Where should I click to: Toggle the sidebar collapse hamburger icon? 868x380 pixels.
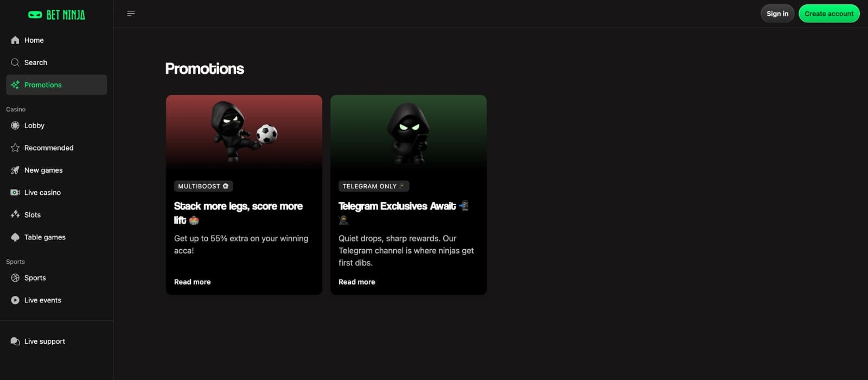(x=131, y=14)
